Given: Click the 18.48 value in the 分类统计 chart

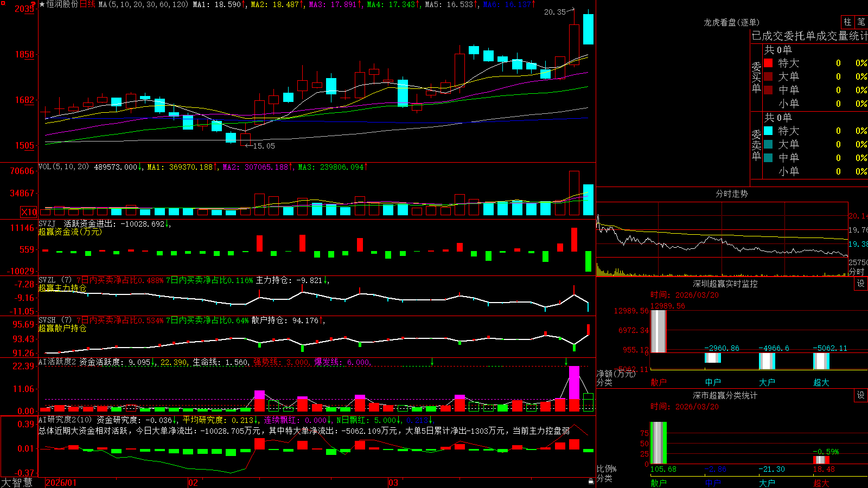Looking at the screenshot, I should (x=824, y=469).
